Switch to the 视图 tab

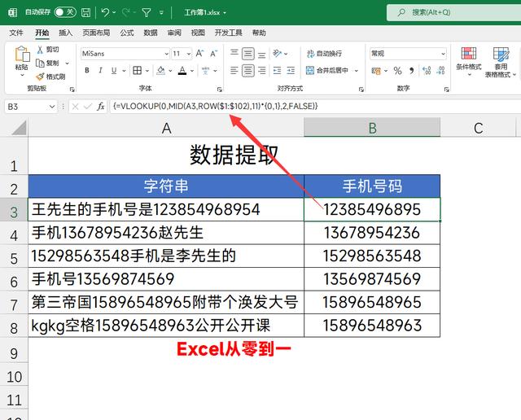198,33
